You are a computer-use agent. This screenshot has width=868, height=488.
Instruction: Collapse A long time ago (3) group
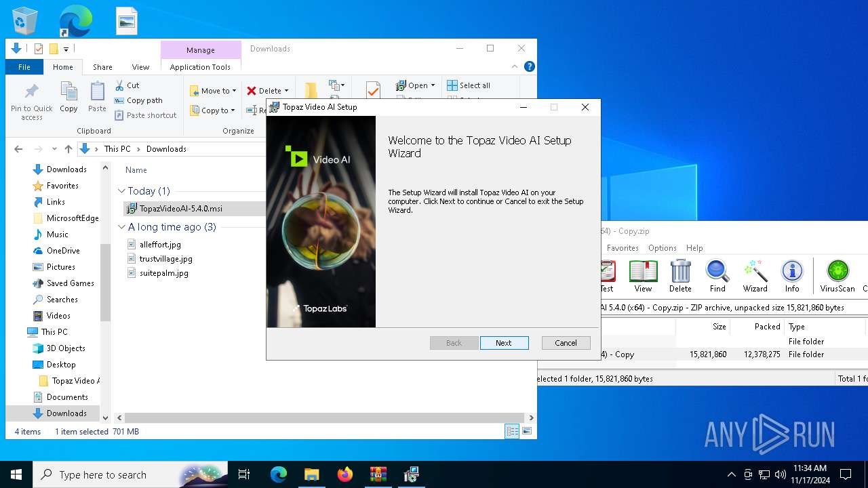pyautogui.click(x=122, y=227)
